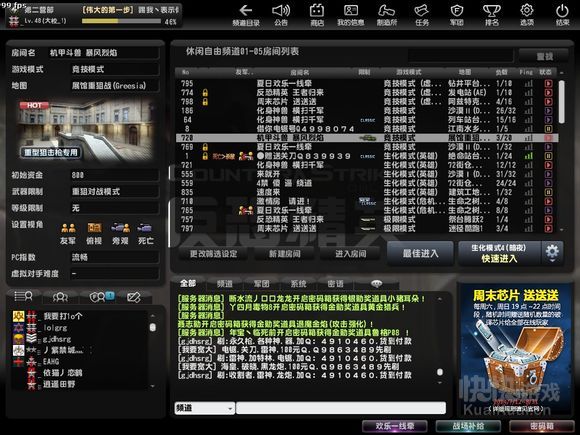Sort room list by 地图 column
This screenshot has width=580, height=435.
[465, 72]
